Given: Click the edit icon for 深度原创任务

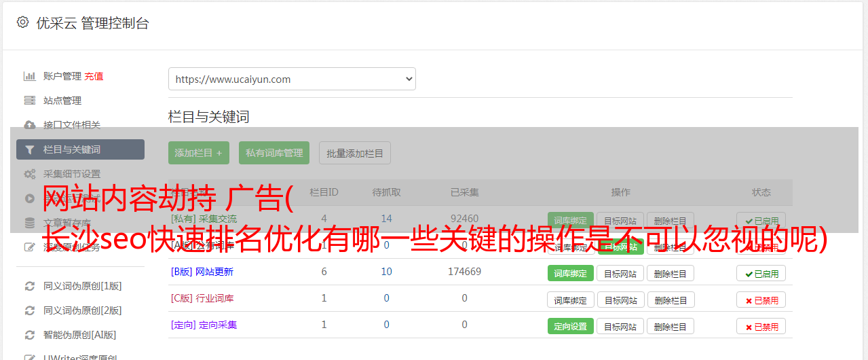Looking at the screenshot, I should [30, 247].
